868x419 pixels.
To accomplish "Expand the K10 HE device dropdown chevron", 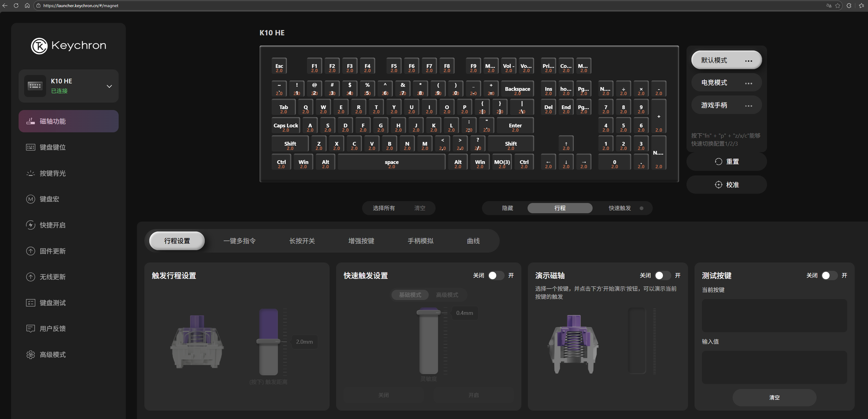I will click(109, 86).
